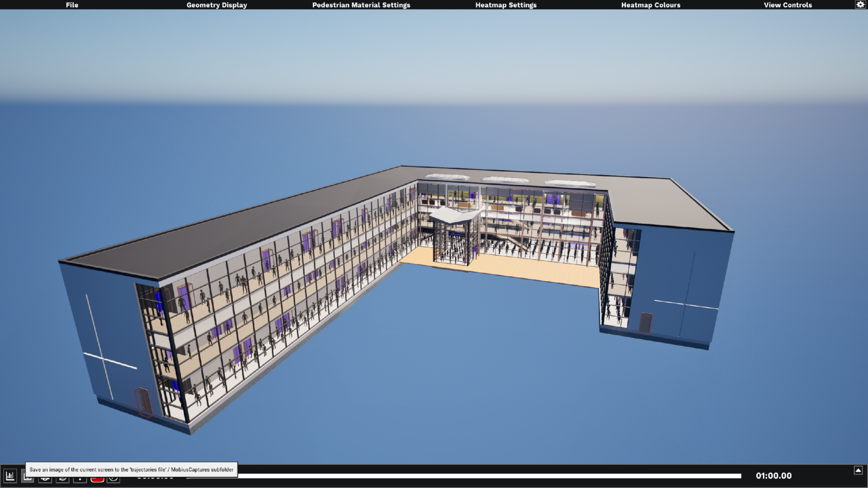Screen dimensions: 868x488
Task: Open the Heatmap Settings menu
Action: tap(506, 5)
